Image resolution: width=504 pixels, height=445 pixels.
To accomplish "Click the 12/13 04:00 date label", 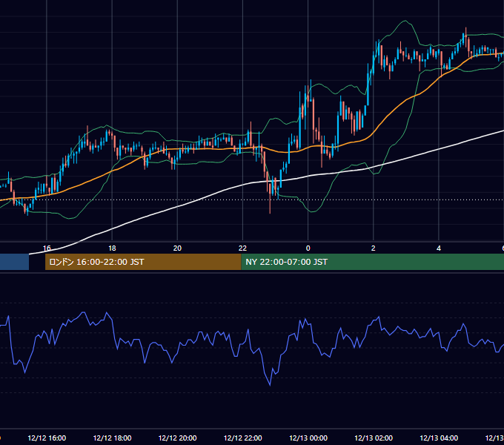I will coord(439,438).
